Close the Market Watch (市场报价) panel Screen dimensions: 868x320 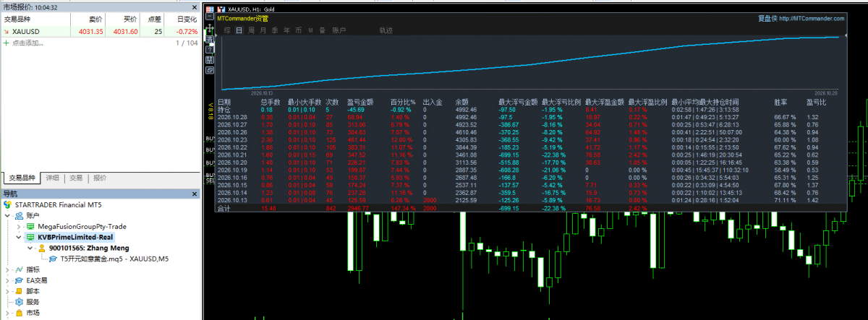pos(194,7)
